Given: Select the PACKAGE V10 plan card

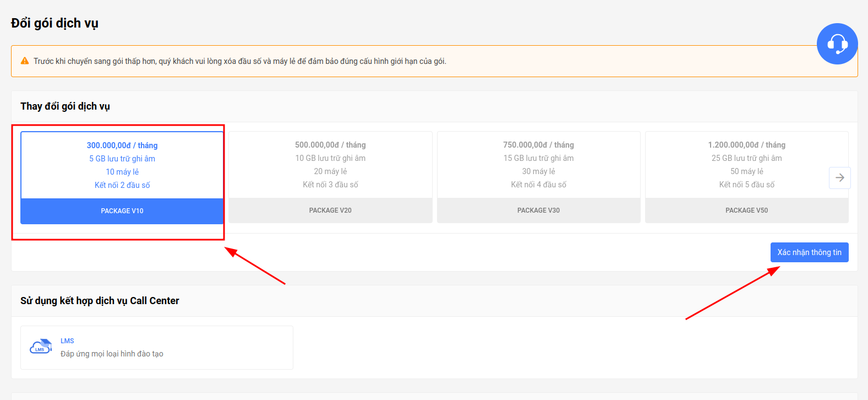Looking at the screenshot, I should pyautogui.click(x=122, y=177).
